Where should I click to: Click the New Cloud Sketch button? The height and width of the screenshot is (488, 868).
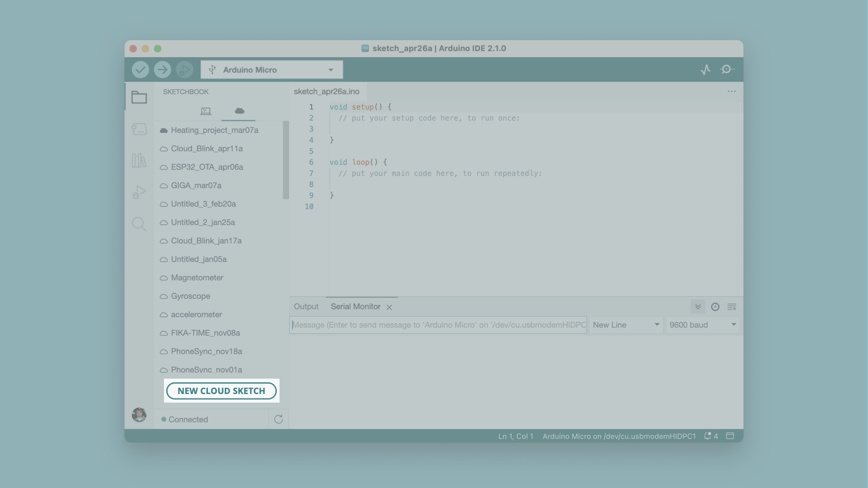click(221, 391)
